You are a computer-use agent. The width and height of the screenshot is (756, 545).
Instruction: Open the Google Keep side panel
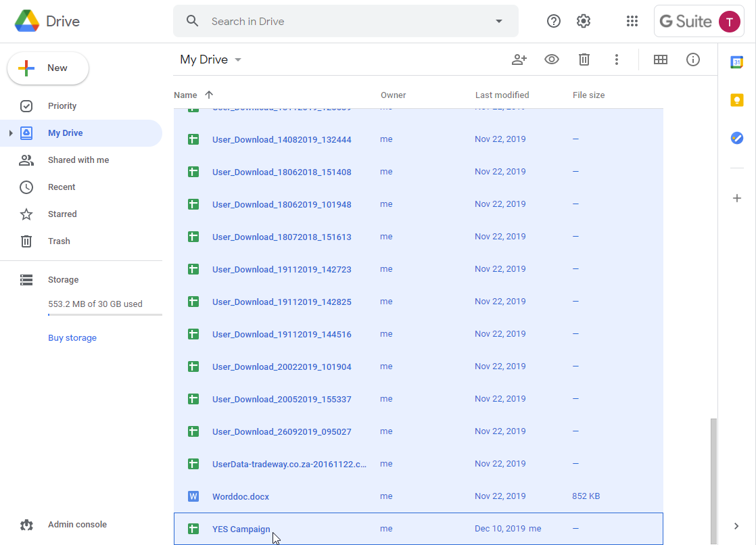736,100
